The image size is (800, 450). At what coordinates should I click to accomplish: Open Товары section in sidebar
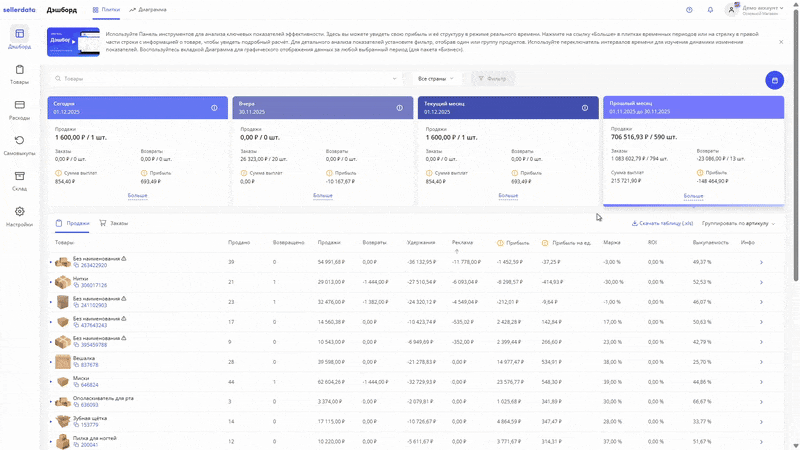[19, 75]
